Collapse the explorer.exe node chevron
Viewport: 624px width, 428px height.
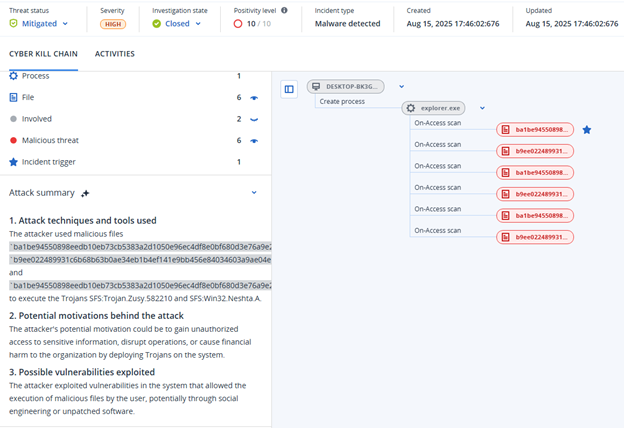click(482, 108)
